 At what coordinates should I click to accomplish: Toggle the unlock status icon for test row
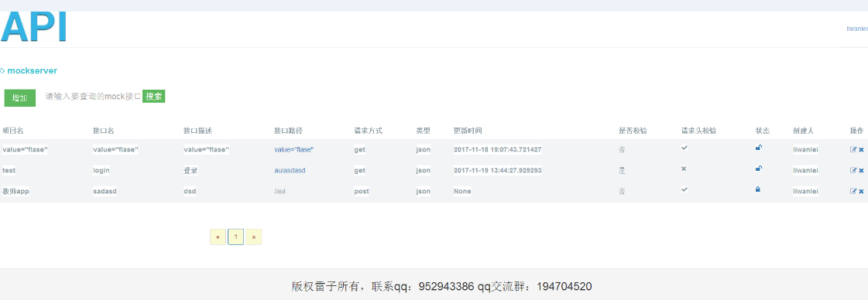[x=758, y=169]
